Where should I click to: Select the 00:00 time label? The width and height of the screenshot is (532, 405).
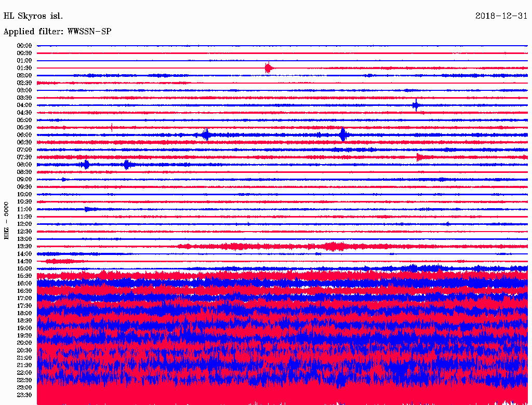pos(24,46)
